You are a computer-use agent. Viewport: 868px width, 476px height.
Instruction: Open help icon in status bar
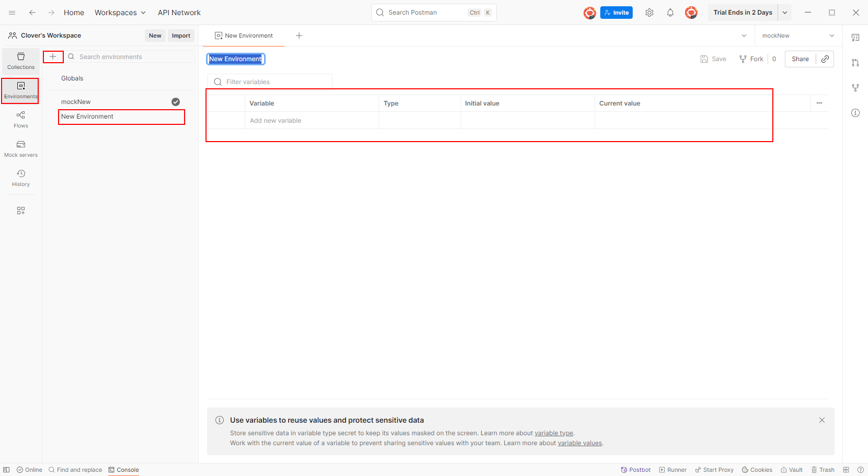pyautogui.click(x=861, y=470)
